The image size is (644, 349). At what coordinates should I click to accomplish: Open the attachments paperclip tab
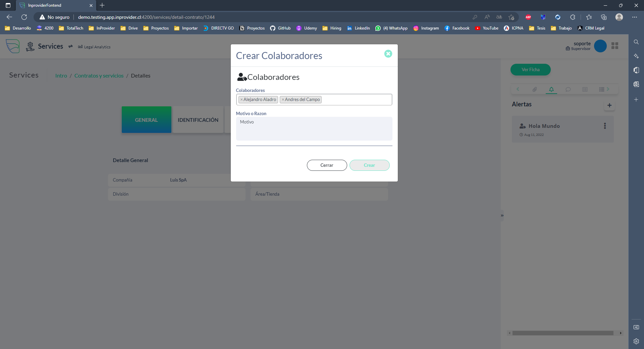[534, 89]
